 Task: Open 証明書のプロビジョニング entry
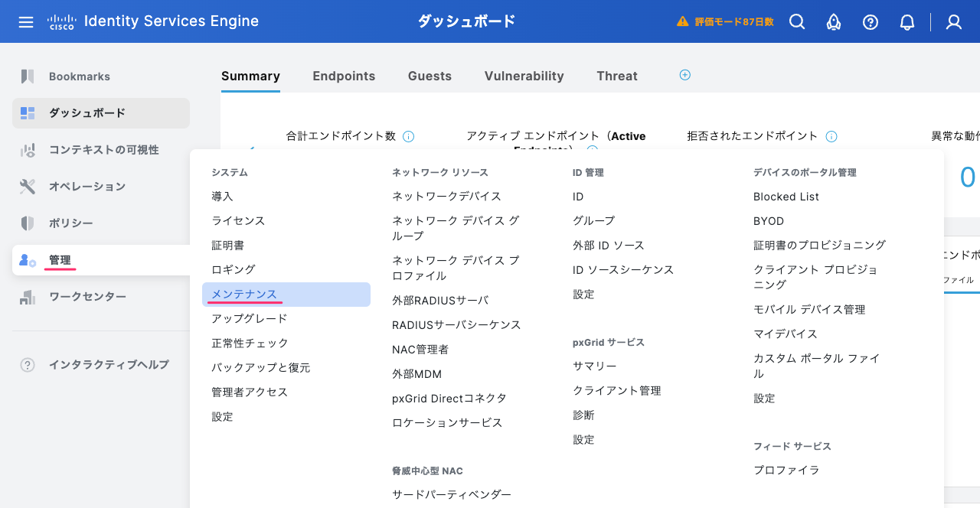coord(819,246)
